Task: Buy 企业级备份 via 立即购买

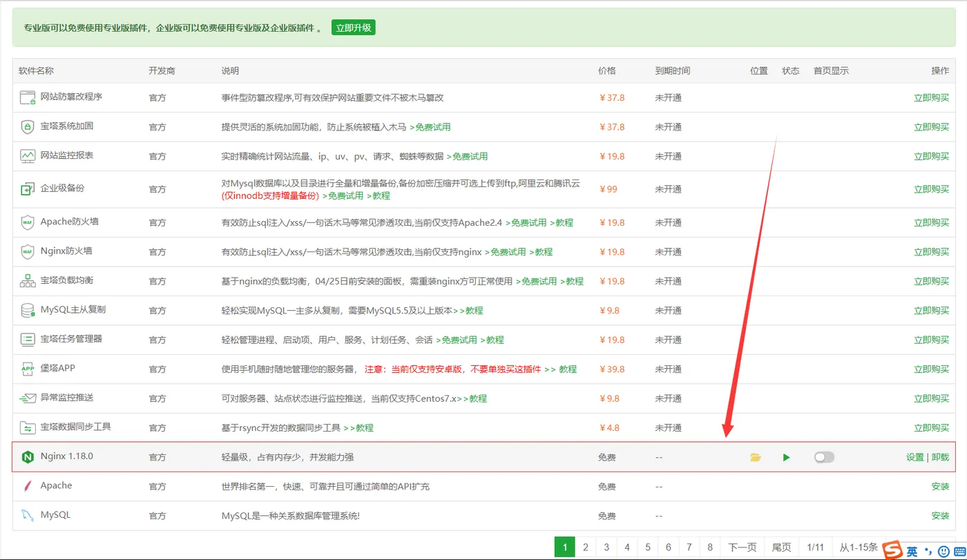Action: [931, 189]
